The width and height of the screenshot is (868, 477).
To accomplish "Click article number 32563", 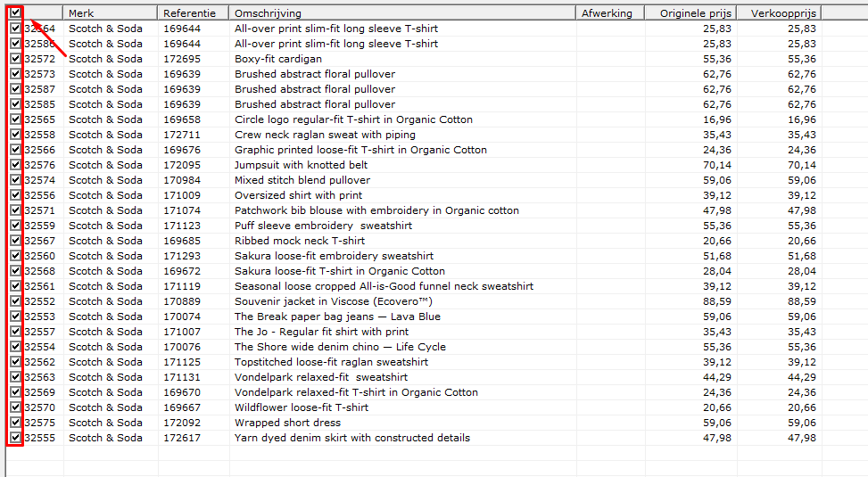I will tap(40, 377).
